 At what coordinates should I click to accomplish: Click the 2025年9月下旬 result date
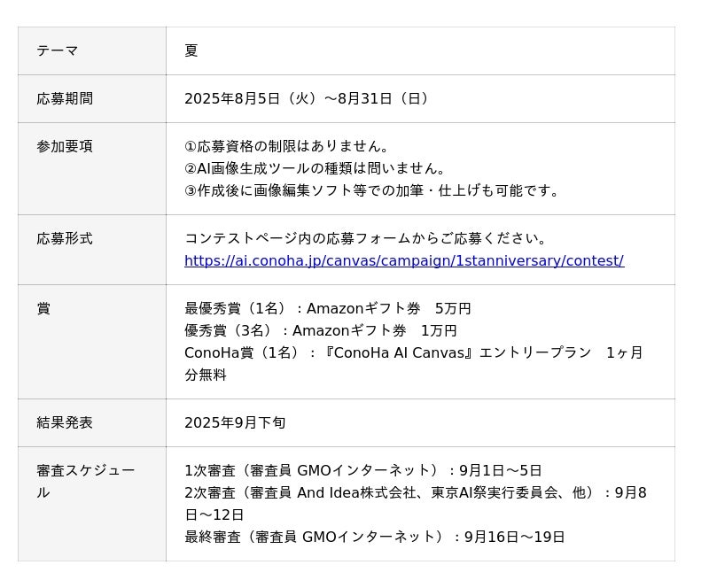pyautogui.click(x=235, y=423)
